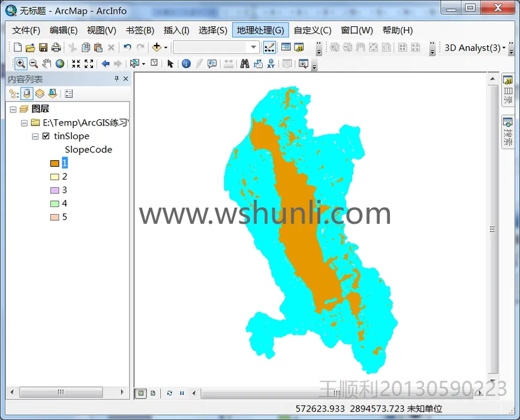This screenshot has height=420, width=520.
Task: Open Select Features tool dropdown arrow
Action: click(143, 64)
